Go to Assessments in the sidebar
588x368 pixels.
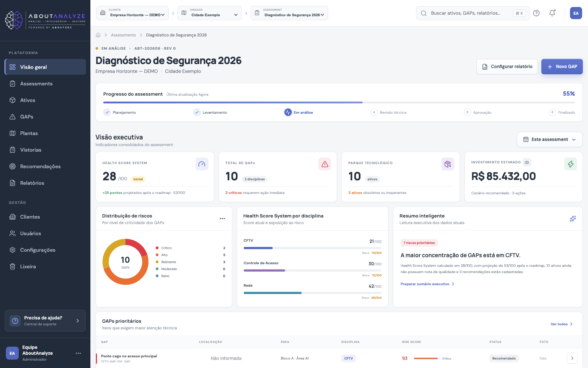click(x=45, y=84)
